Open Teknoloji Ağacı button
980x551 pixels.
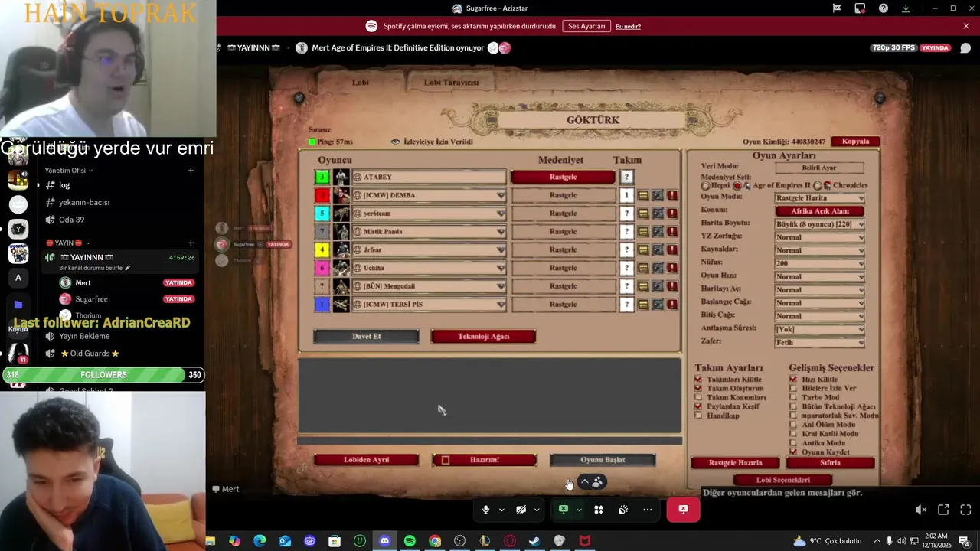point(483,337)
